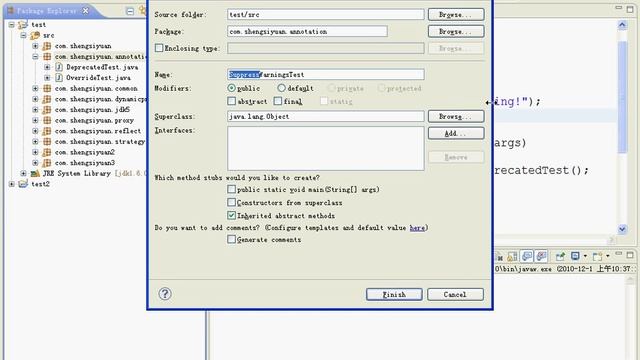
Task: Click the Scroll Lock icon in Console toolbar
Action: (512, 256)
